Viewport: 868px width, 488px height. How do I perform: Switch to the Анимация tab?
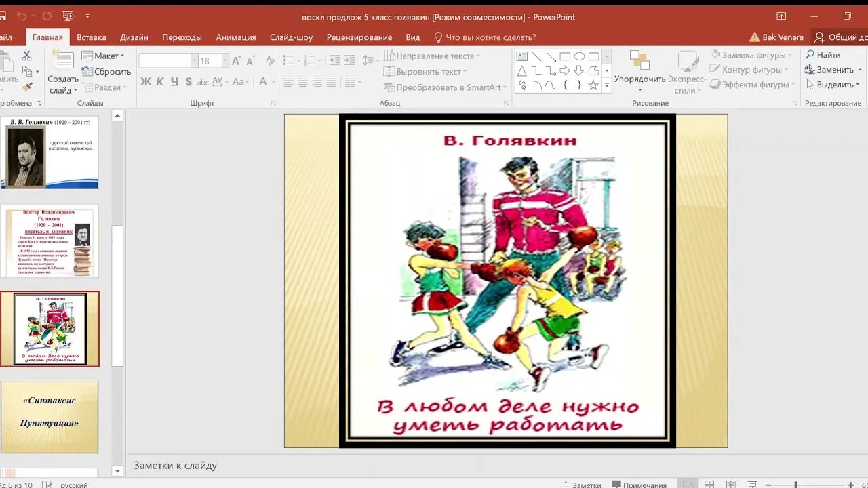coord(236,37)
